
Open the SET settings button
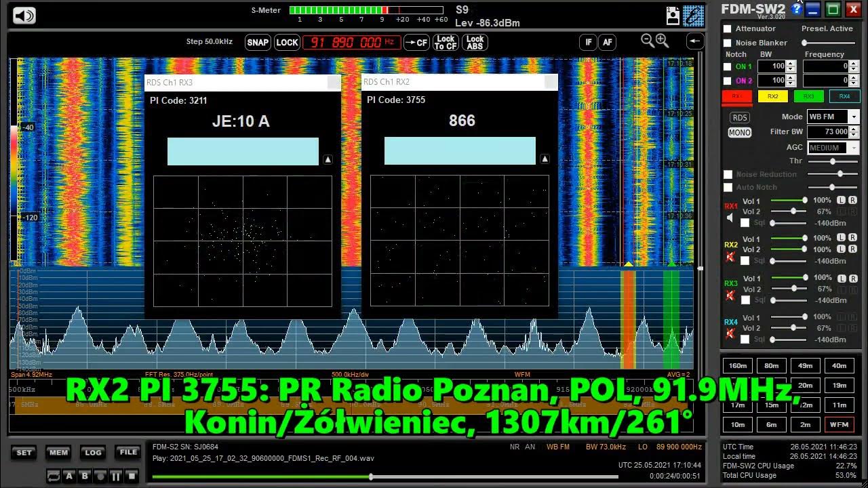24,453
